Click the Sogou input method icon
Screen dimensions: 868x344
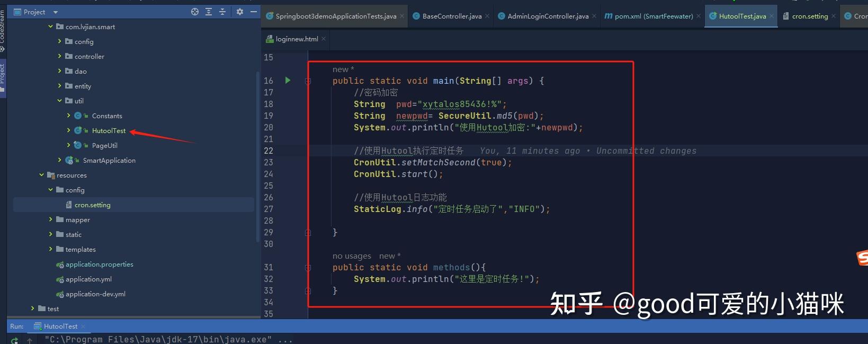863,258
